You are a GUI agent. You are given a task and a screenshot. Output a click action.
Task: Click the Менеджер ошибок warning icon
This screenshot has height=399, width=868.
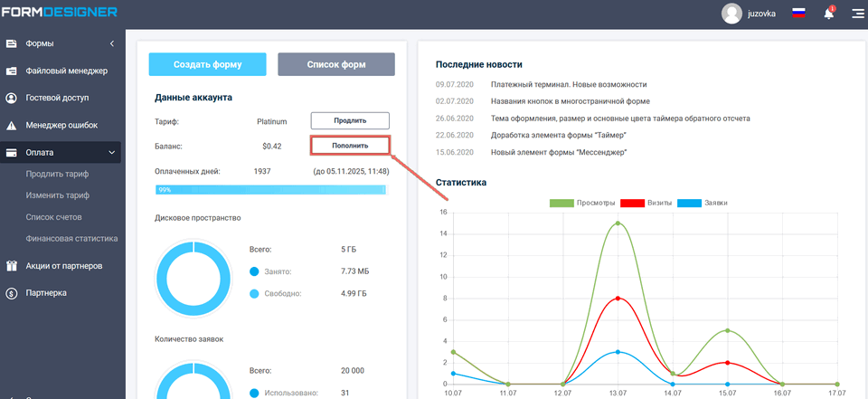[12, 126]
